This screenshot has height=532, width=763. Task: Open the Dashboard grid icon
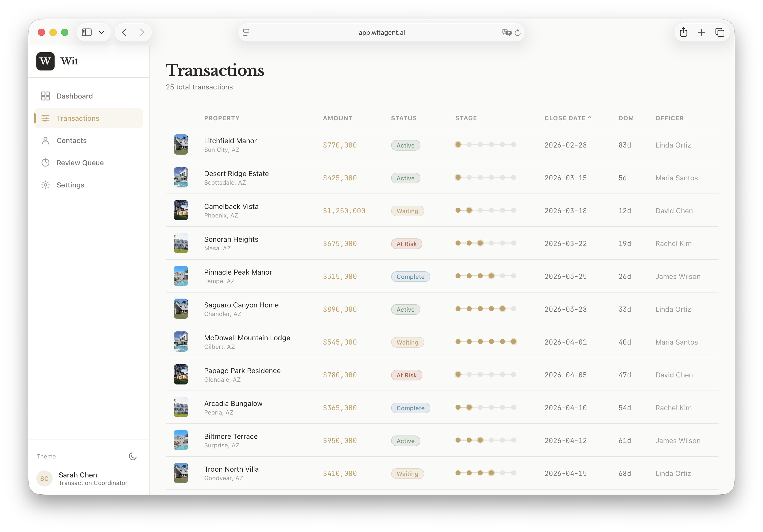coord(45,96)
